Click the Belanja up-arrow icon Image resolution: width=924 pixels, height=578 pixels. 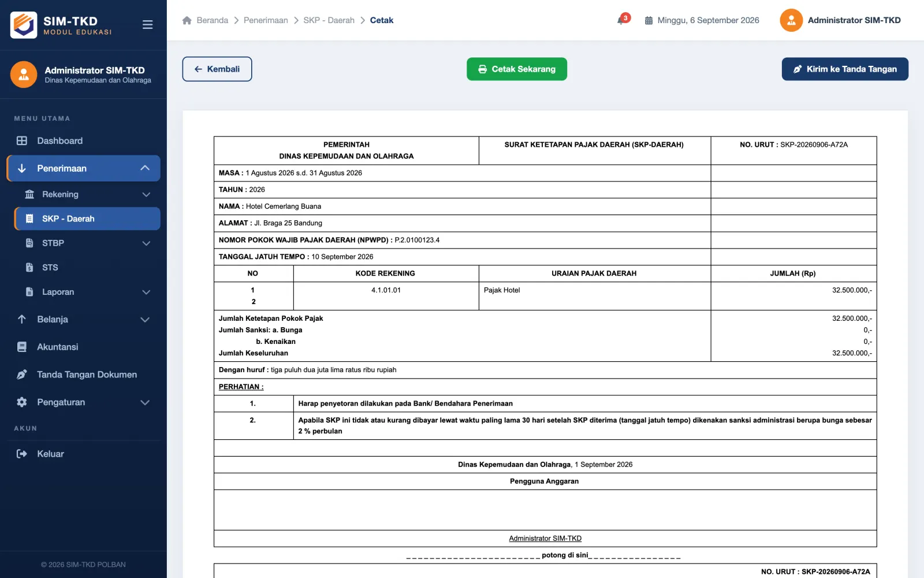click(x=22, y=319)
